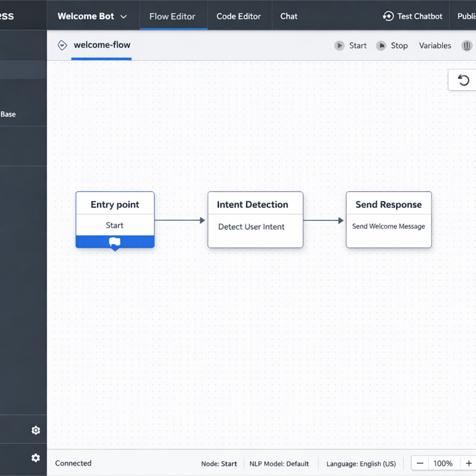Image resolution: width=476 pixels, height=476 pixels.
Task: Select the Flow Editor tab
Action: 172,16
